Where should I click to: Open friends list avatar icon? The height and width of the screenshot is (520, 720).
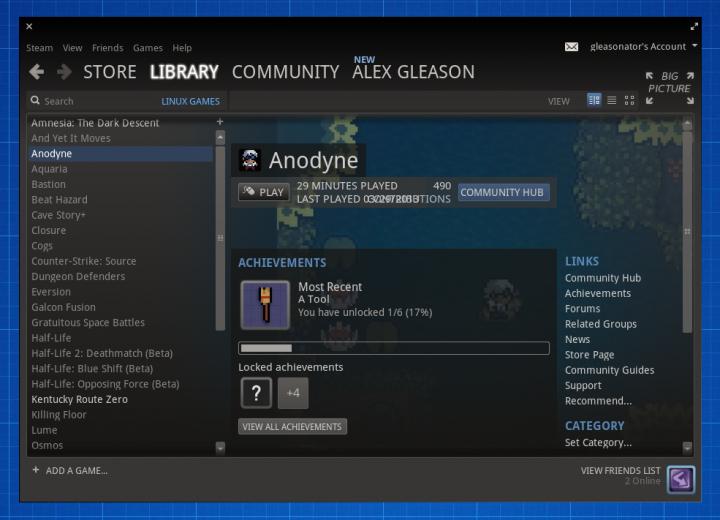(681, 480)
